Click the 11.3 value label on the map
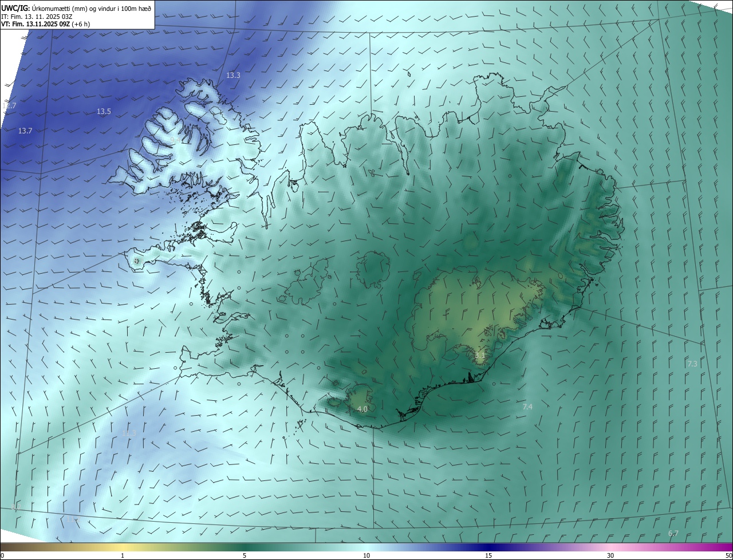Image resolution: width=733 pixels, height=560 pixels. click(129, 433)
